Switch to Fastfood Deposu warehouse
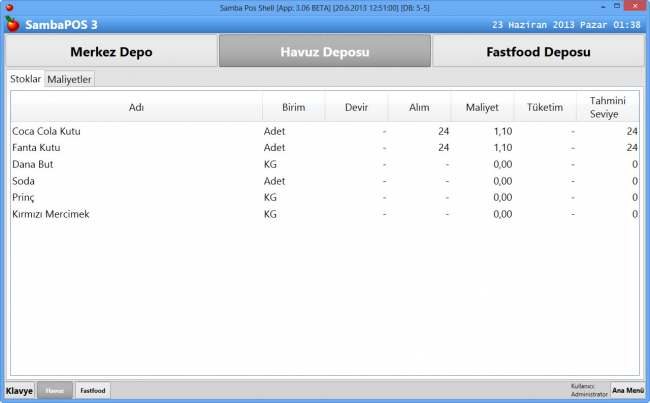Viewport: 650px width, 403px height. [x=538, y=52]
